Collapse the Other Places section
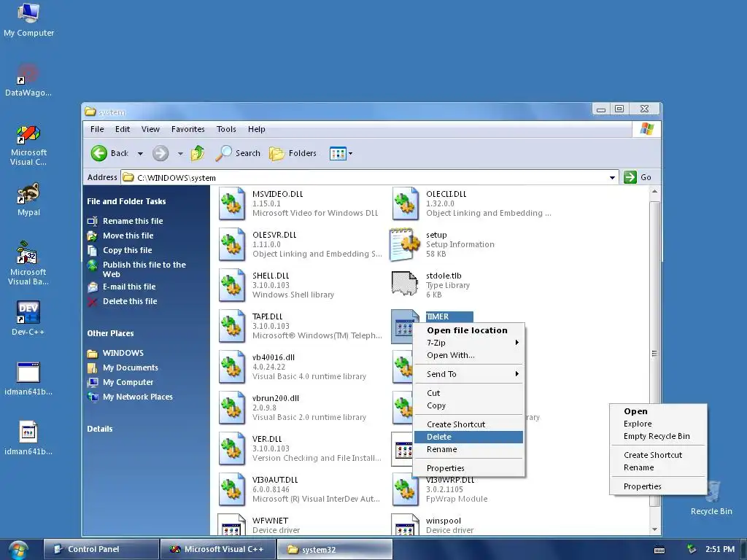 point(110,333)
